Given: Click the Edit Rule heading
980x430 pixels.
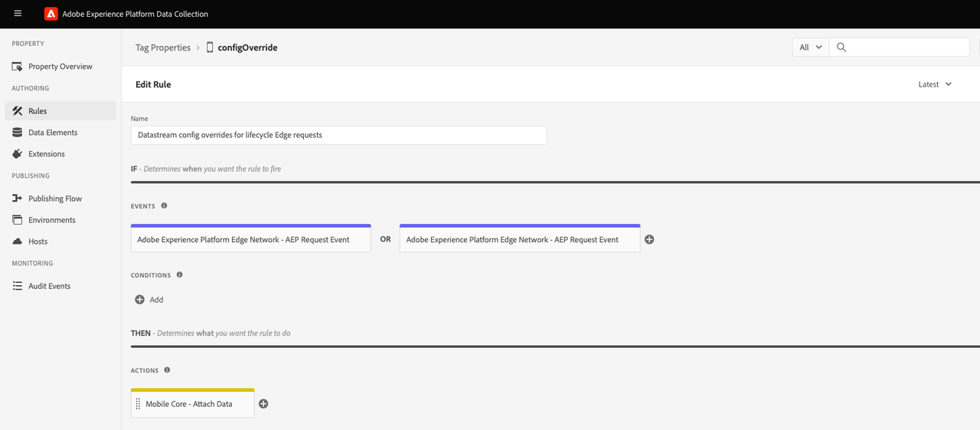Looking at the screenshot, I should click(153, 84).
